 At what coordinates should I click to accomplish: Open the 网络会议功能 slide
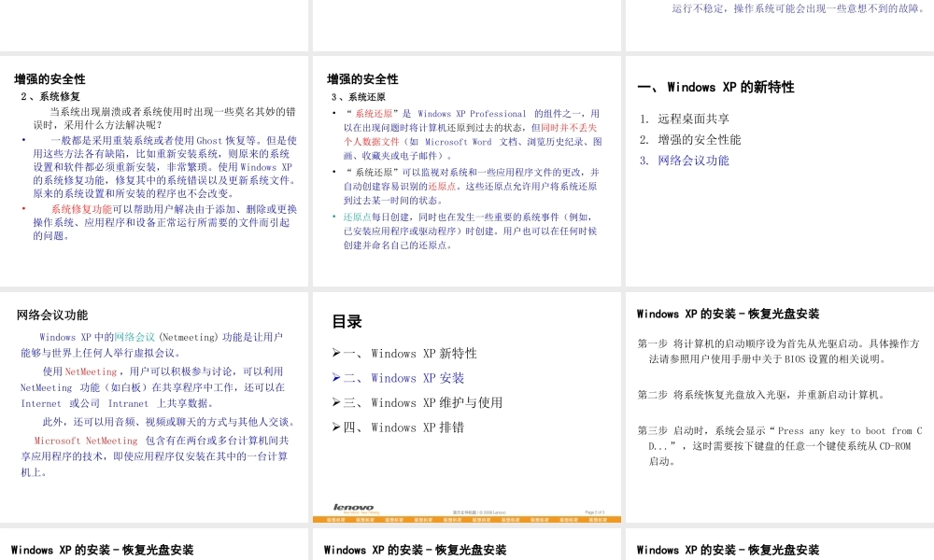tap(154, 408)
